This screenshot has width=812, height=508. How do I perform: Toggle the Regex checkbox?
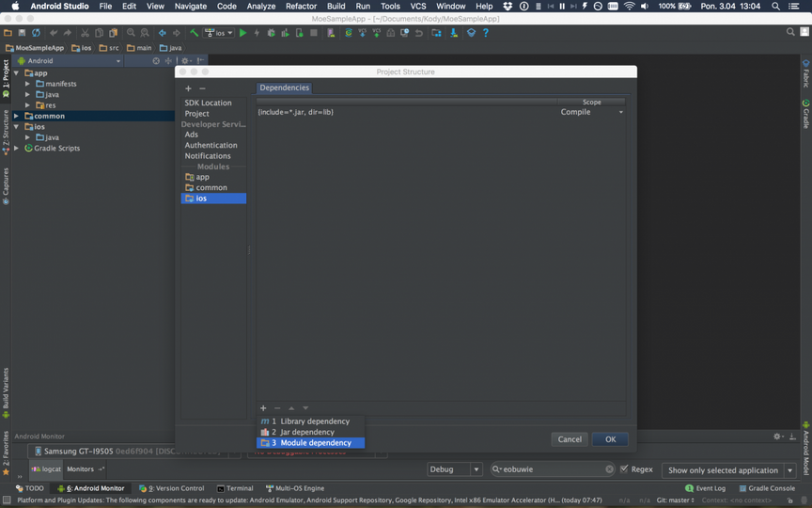625,469
